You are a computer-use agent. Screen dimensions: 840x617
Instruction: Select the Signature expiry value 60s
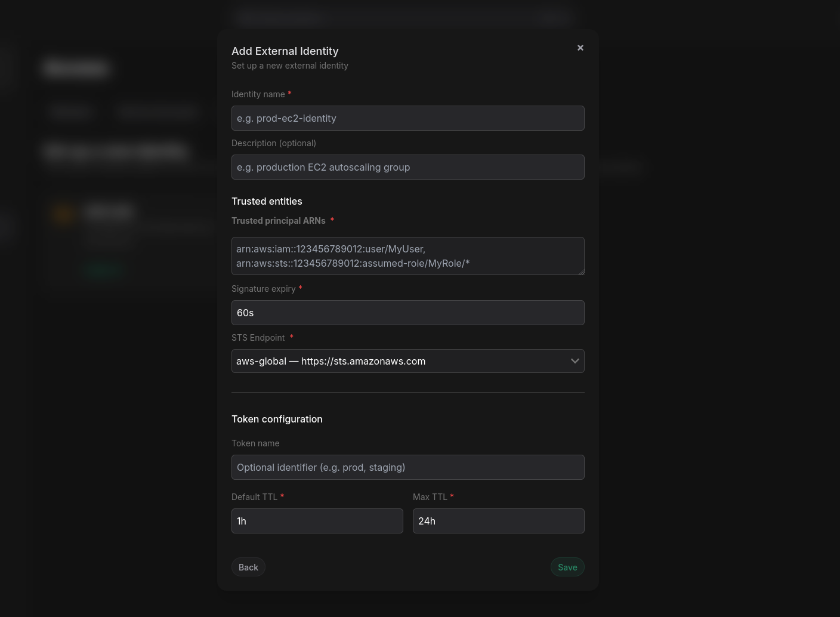point(408,313)
